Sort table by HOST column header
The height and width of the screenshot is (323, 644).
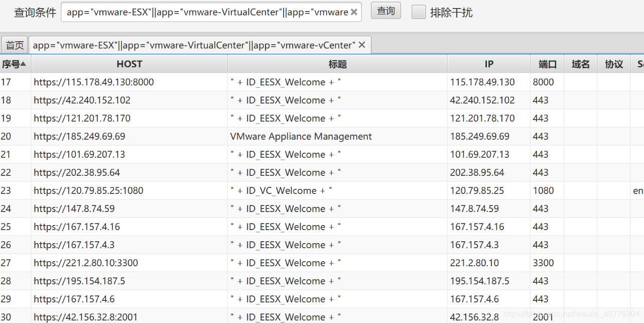click(129, 64)
